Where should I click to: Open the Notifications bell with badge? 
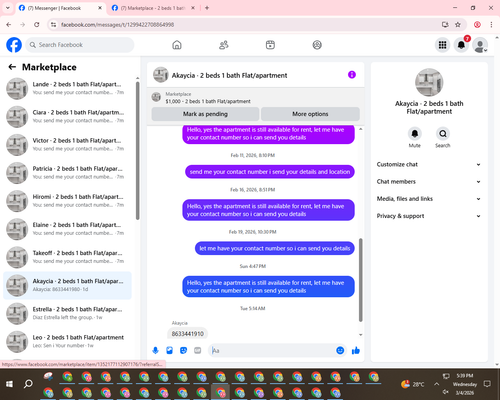[x=461, y=45]
